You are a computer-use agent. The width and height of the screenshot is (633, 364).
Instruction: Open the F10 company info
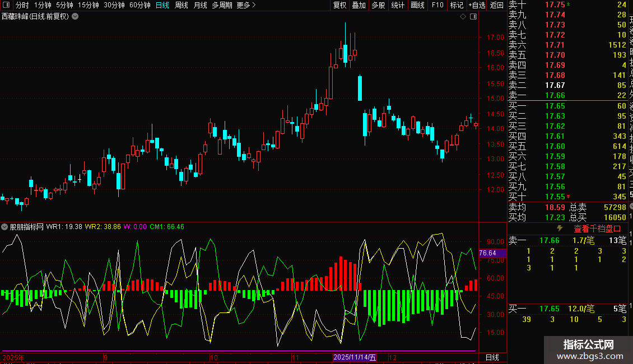437,5
